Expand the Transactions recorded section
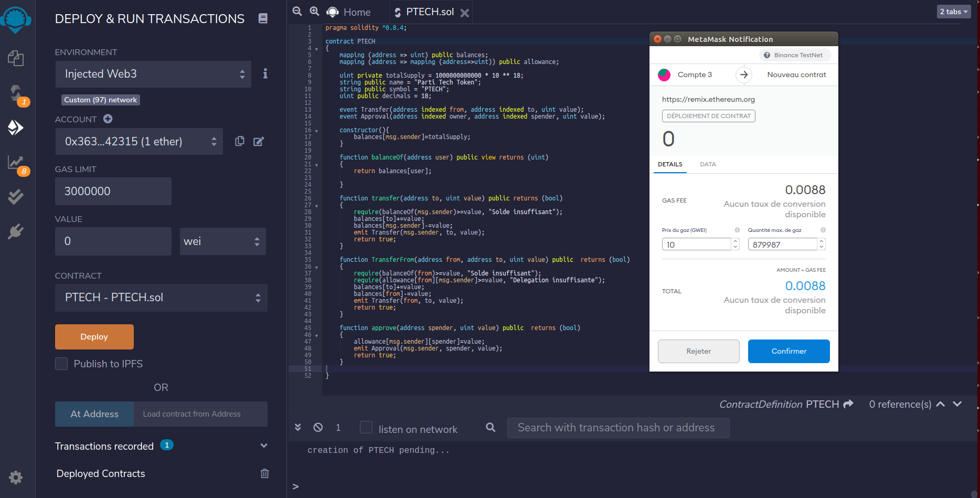Screen dimensions: 980x498 point(264,446)
